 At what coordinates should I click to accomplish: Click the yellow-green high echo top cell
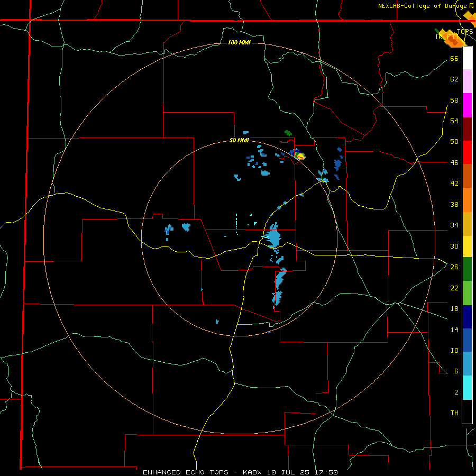point(300,156)
